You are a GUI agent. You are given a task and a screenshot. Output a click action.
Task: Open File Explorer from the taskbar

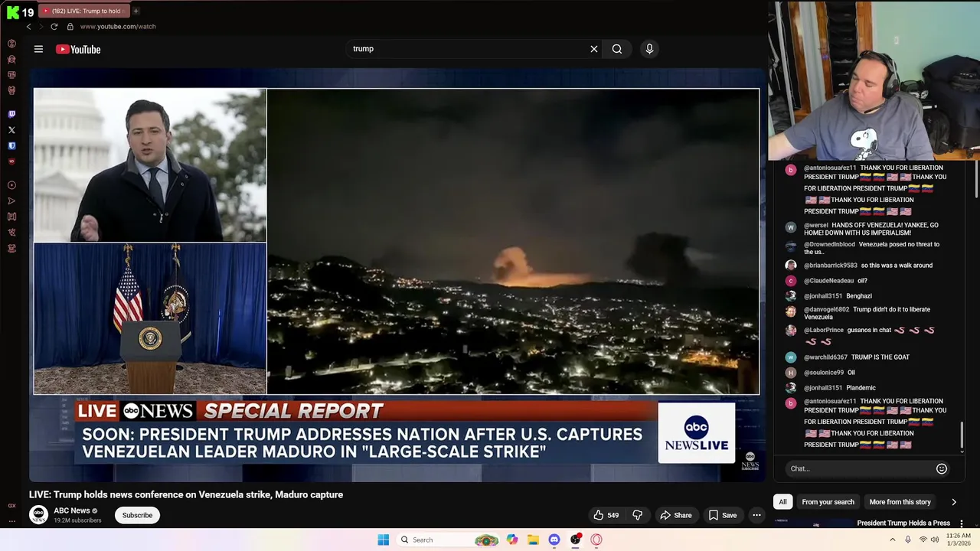[533, 540]
